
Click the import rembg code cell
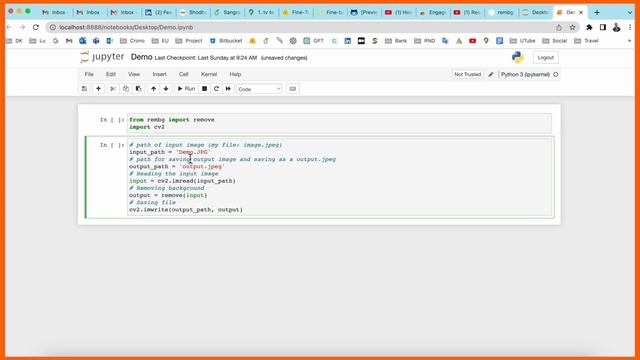coord(339,123)
